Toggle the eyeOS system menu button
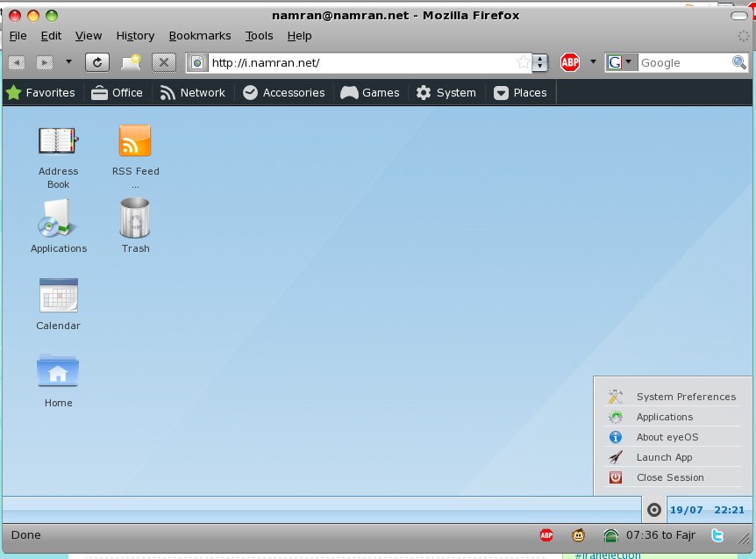756x559 pixels. click(653, 510)
